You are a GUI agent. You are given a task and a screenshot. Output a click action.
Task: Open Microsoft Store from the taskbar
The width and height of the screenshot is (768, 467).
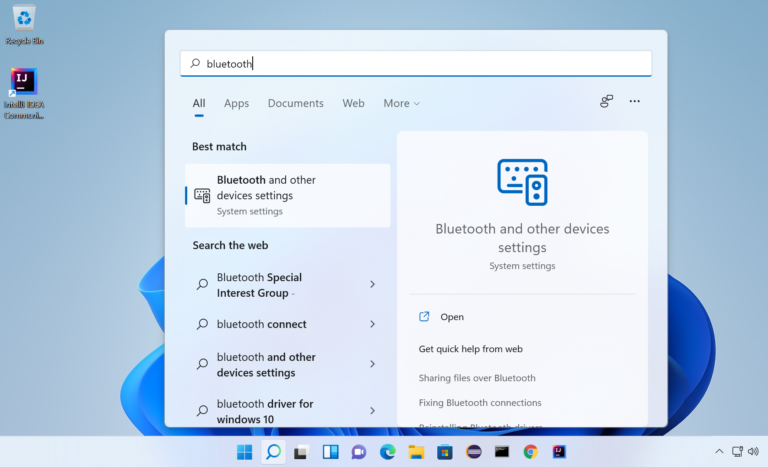pos(445,452)
